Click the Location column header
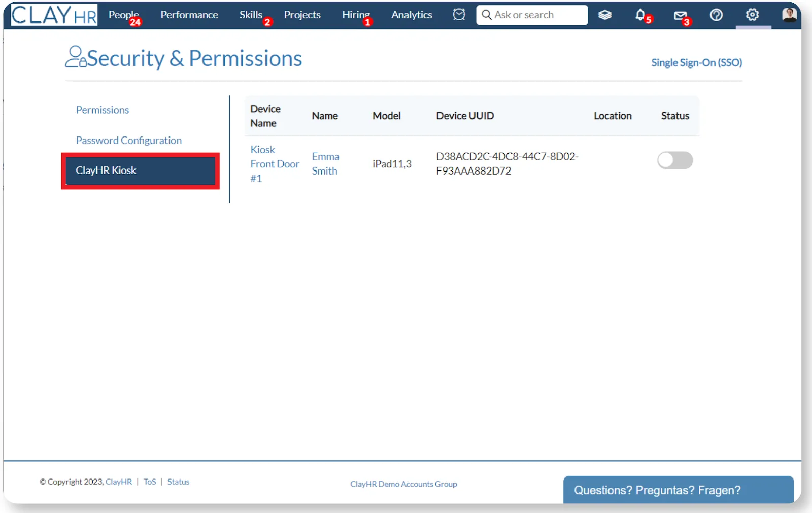This screenshot has width=812, height=513. 613,116
